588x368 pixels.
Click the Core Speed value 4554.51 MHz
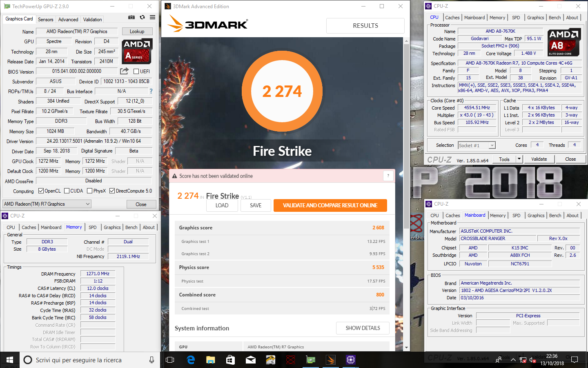pyautogui.click(x=477, y=108)
